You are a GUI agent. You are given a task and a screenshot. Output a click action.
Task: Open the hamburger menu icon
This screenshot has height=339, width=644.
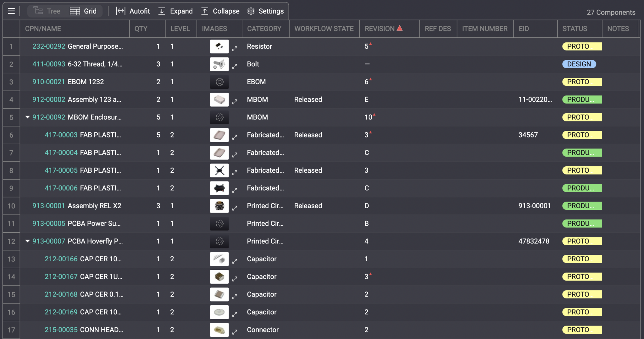click(x=11, y=11)
